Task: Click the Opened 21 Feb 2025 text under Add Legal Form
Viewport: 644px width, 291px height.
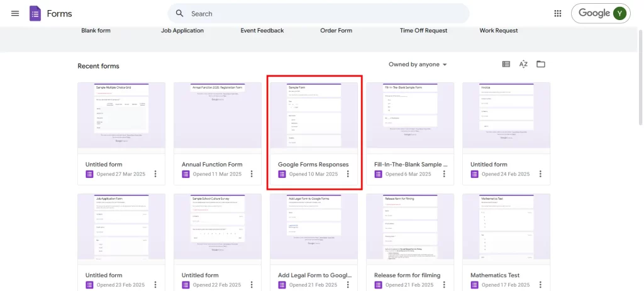Action: click(313, 285)
